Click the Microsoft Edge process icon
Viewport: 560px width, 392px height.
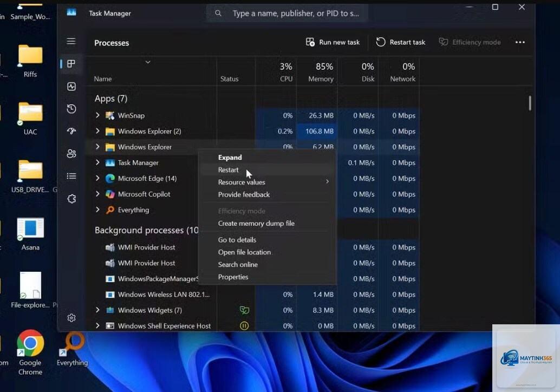coord(110,178)
